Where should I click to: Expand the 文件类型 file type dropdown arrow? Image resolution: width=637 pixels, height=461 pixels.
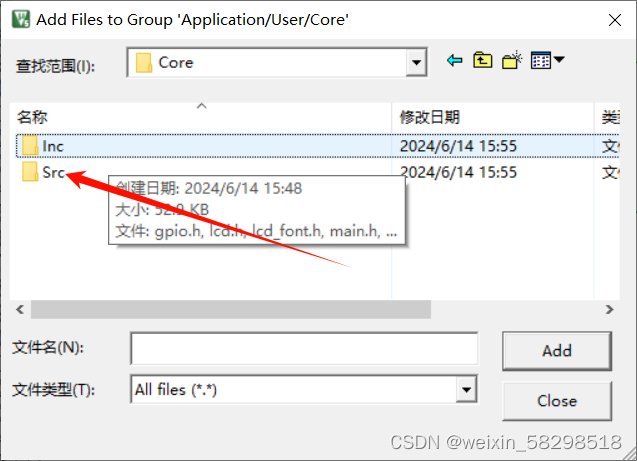pyautogui.click(x=466, y=390)
